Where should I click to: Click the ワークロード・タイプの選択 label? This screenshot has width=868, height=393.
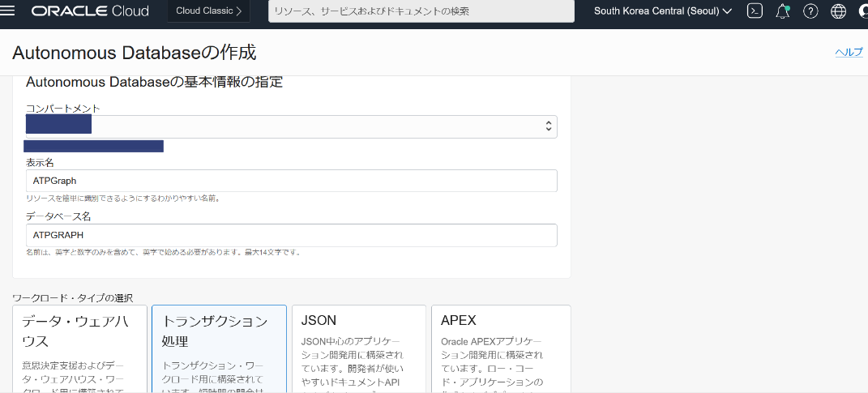72,298
